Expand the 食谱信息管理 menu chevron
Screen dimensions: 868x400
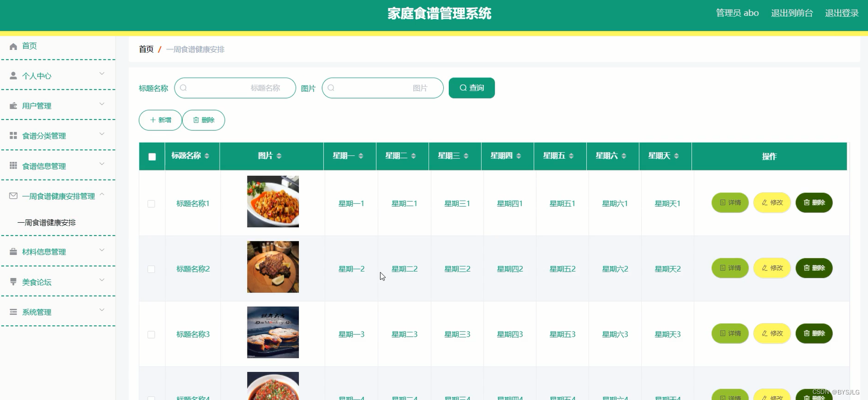(102, 163)
